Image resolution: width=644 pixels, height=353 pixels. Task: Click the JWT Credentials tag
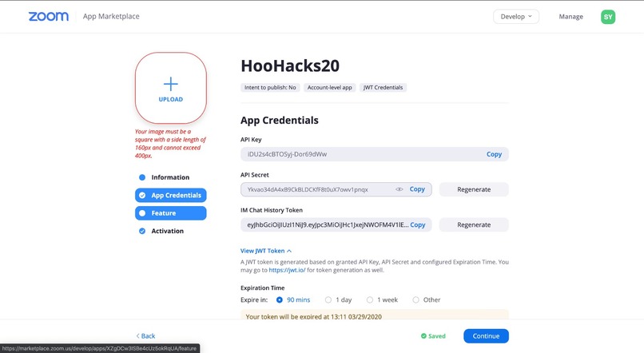coord(384,87)
